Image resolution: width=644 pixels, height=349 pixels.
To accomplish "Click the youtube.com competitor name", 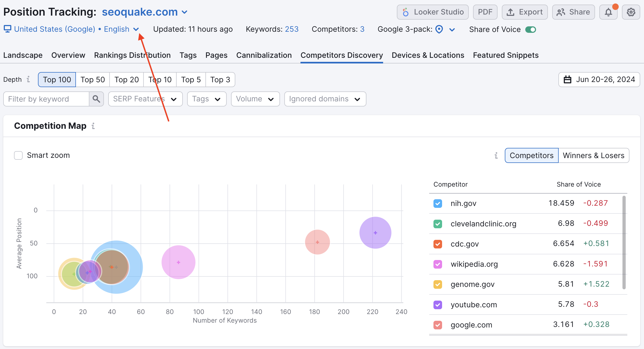I will (474, 305).
